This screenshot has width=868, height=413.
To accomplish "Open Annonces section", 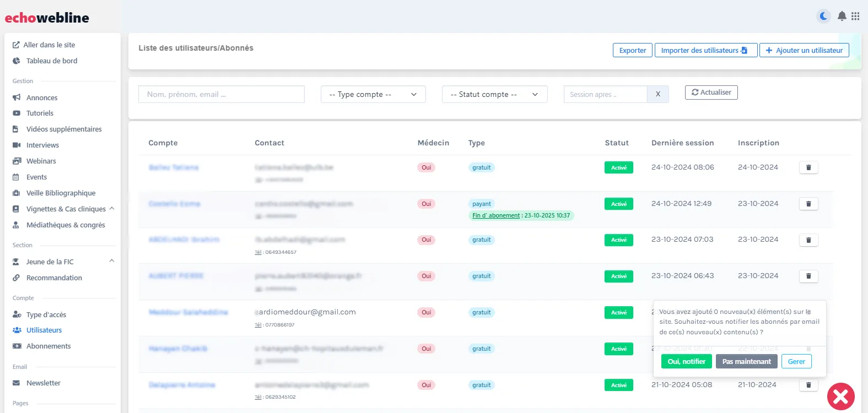I will point(42,97).
